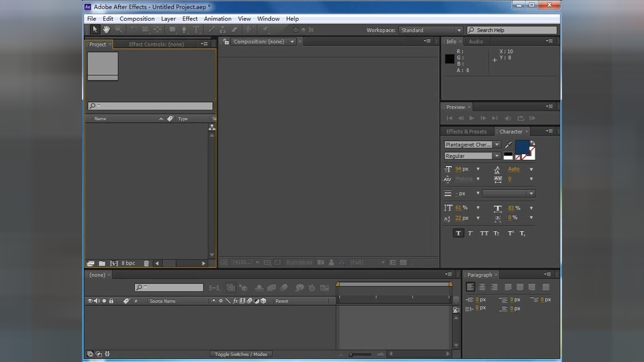Select the Puppet Pin tool
The image size is (644, 362).
coord(265,30)
